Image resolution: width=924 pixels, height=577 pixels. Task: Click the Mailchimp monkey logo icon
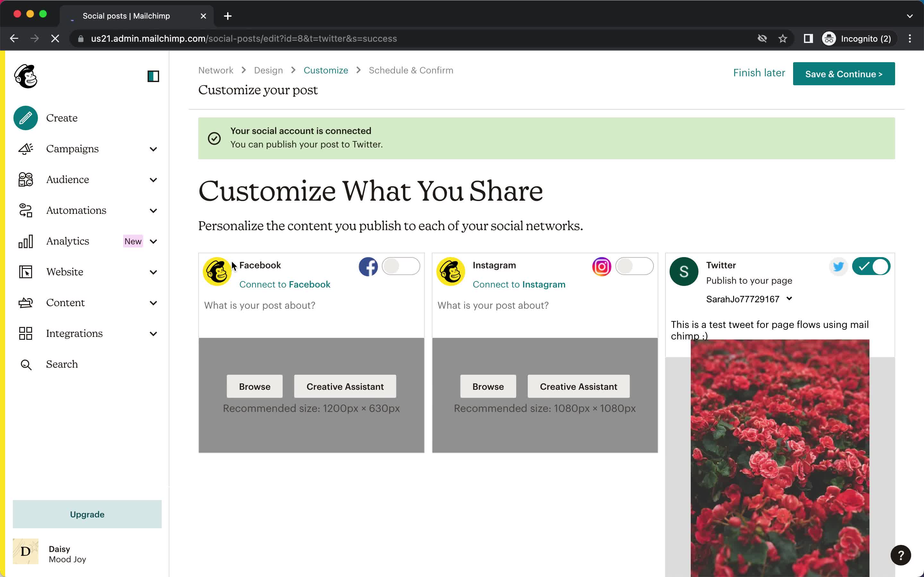pos(25,76)
